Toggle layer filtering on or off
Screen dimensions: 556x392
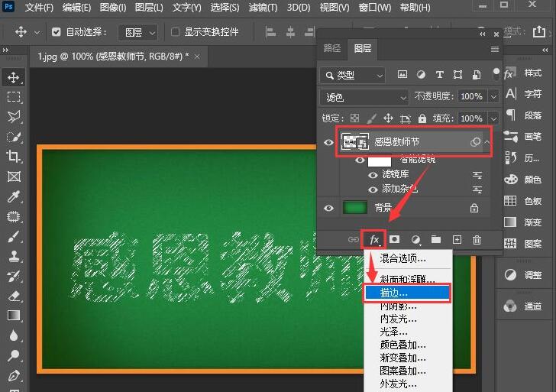click(x=496, y=74)
